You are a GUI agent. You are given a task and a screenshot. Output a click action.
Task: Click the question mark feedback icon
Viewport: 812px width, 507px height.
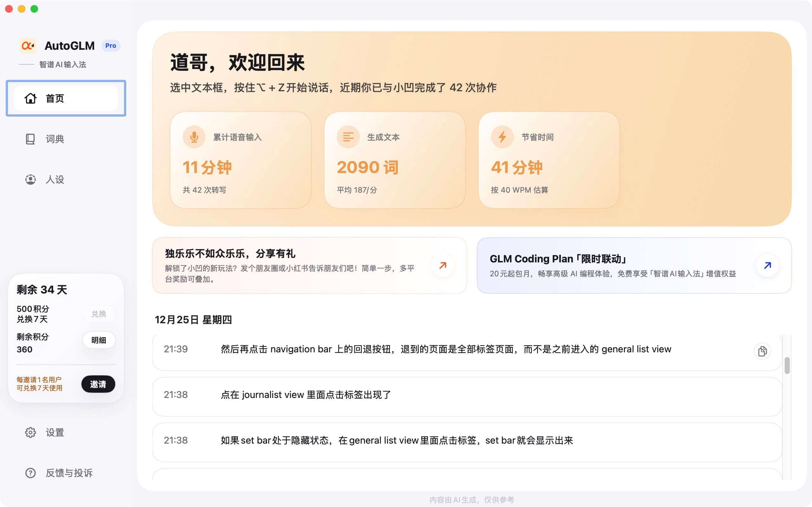pos(30,473)
